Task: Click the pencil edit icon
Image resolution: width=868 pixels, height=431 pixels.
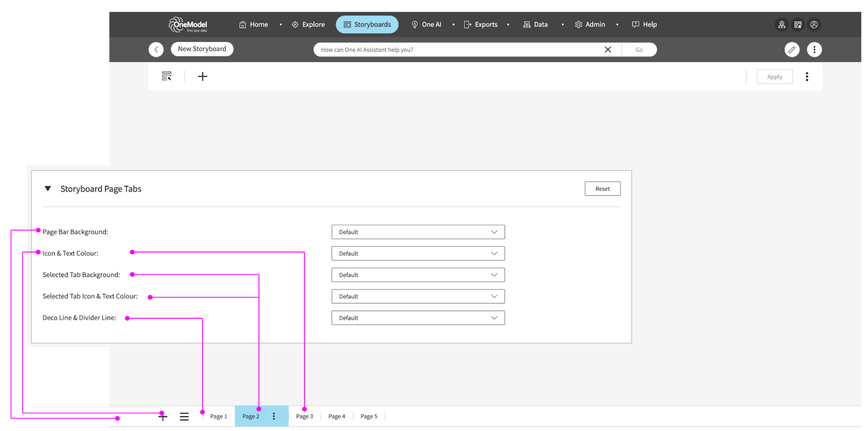Action: [x=792, y=49]
